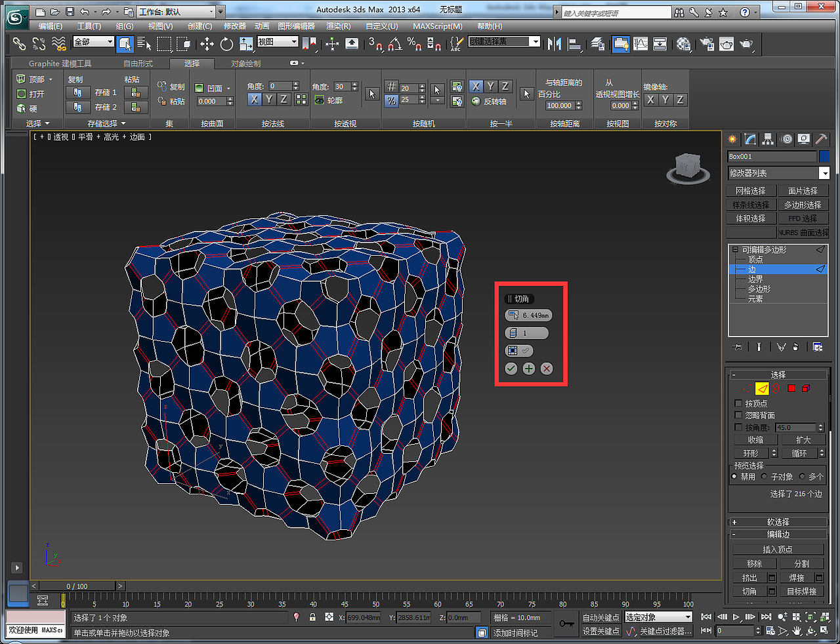Screen dimensions: 840x644
Task: Click chamfer apply and continue plus
Action: point(529,369)
